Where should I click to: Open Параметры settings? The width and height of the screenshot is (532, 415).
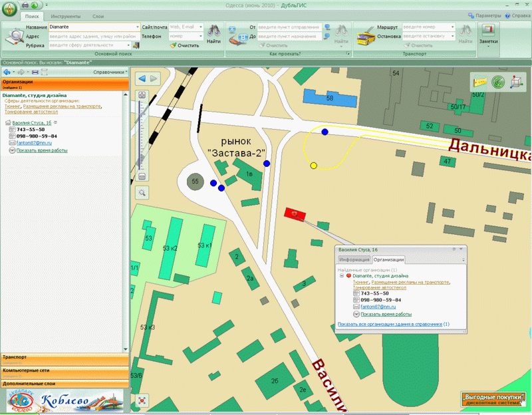(x=485, y=15)
